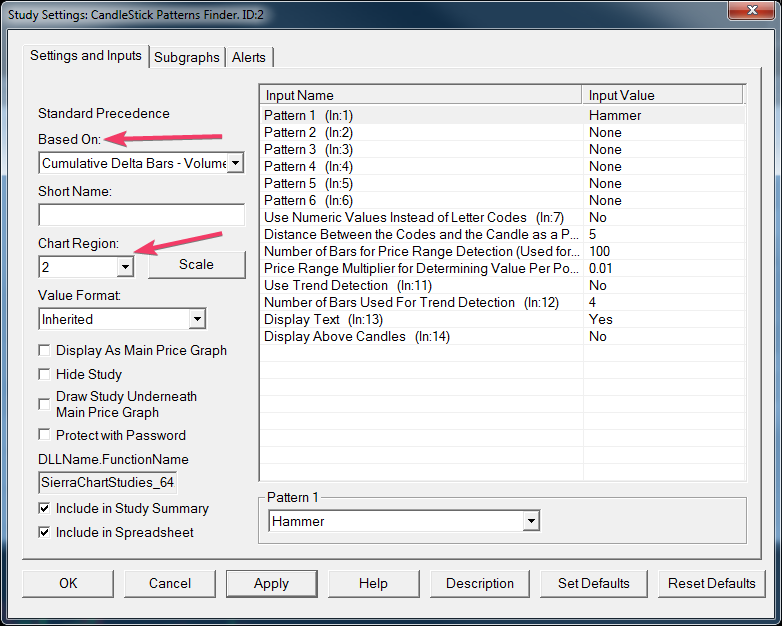Click the OK button
Viewport: 782px width, 626px height.
(x=68, y=584)
